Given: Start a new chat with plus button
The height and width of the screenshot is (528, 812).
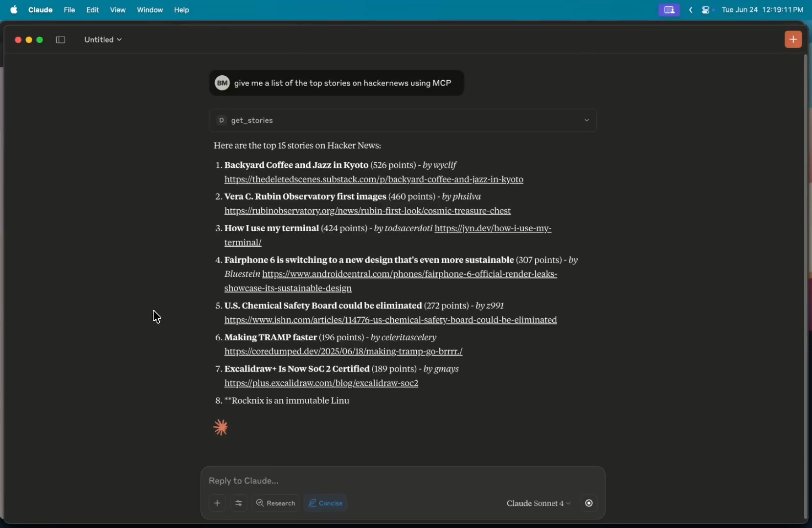Looking at the screenshot, I should [793, 40].
